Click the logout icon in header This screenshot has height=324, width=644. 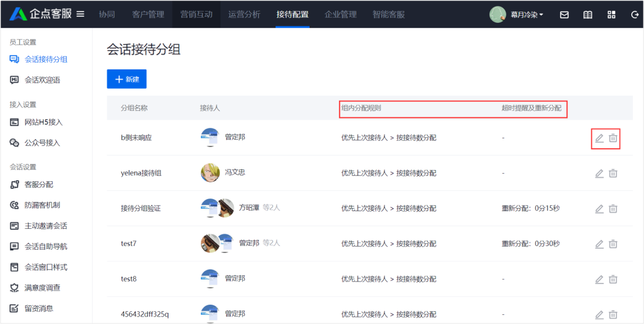tap(635, 15)
